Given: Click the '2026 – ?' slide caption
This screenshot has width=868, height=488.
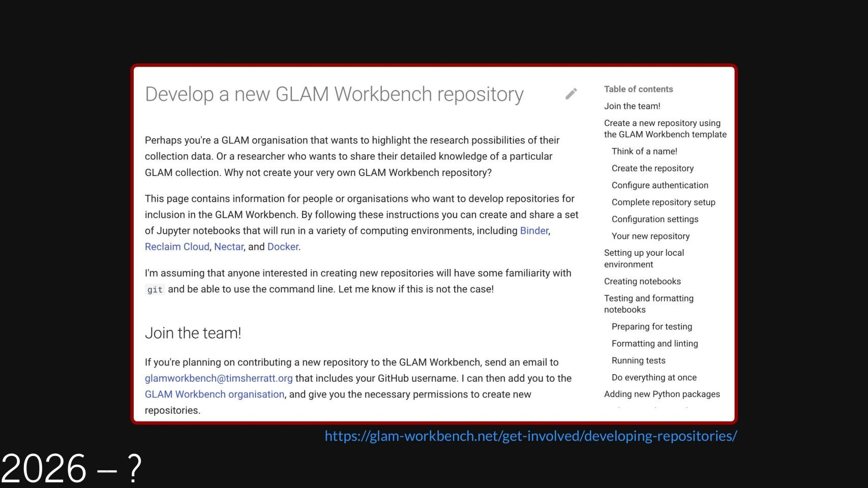Looking at the screenshot, I should [x=71, y=468].
